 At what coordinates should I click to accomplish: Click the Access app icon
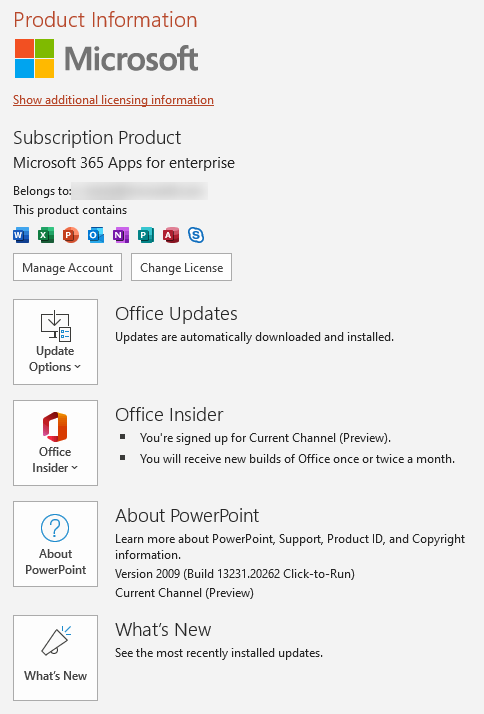(x=171, y=235)
